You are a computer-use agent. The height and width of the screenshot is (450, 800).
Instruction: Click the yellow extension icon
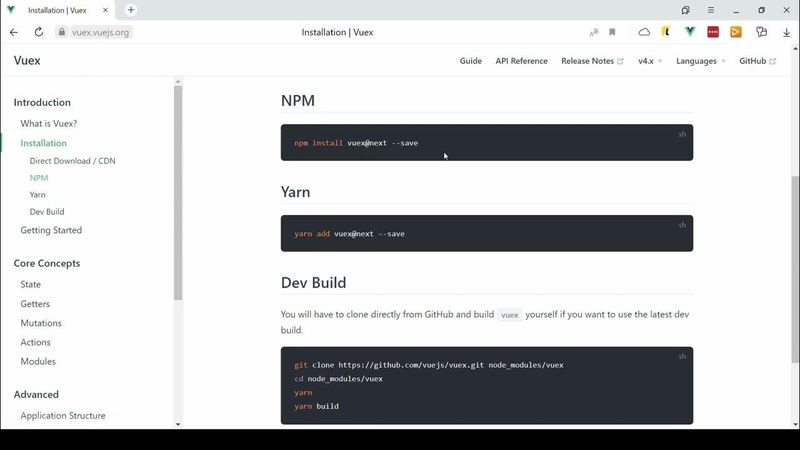666,32
